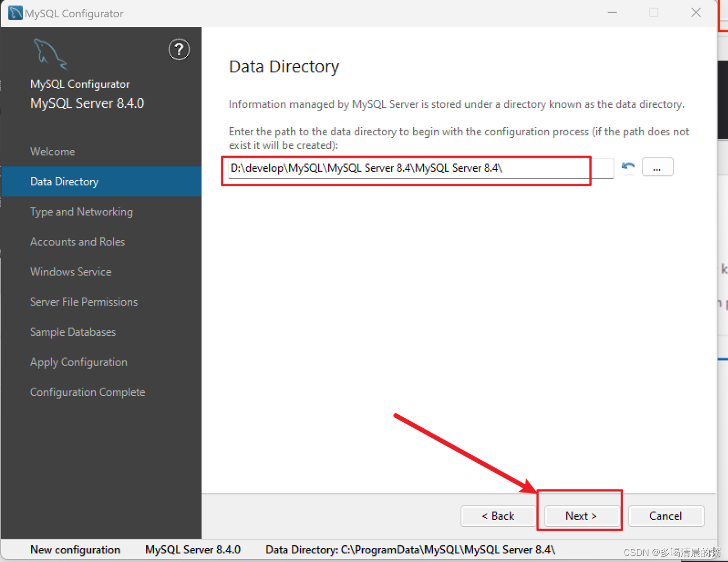Click the 'MySQL Server 8.4.0' sidebar title

[x=87, y=103]
